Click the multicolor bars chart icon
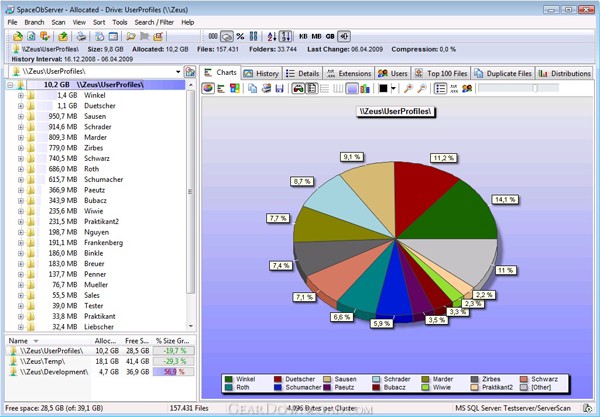The image size is (600, 417). pyautogui.click(x=365, y=89)
